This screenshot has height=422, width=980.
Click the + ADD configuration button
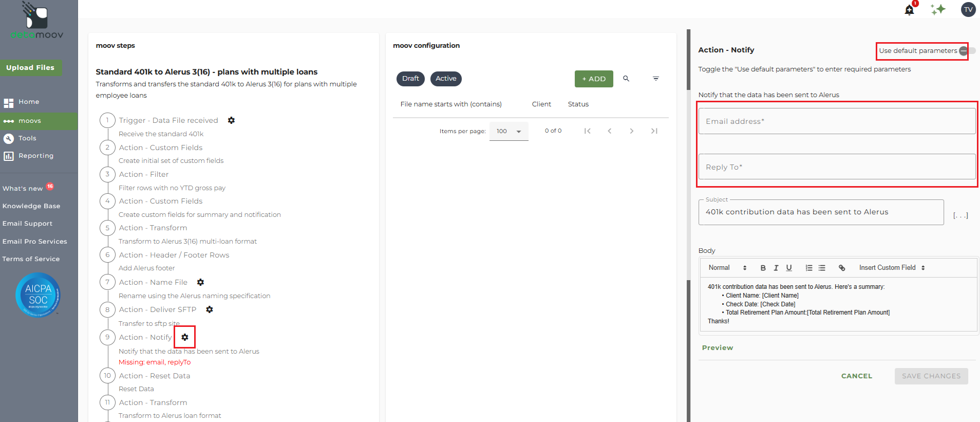[594, 79]
